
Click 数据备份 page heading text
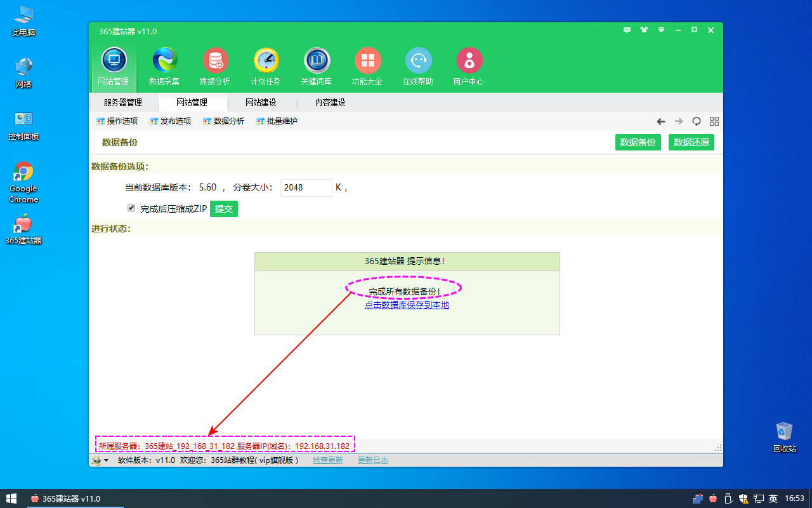click(x=120, y=142)
